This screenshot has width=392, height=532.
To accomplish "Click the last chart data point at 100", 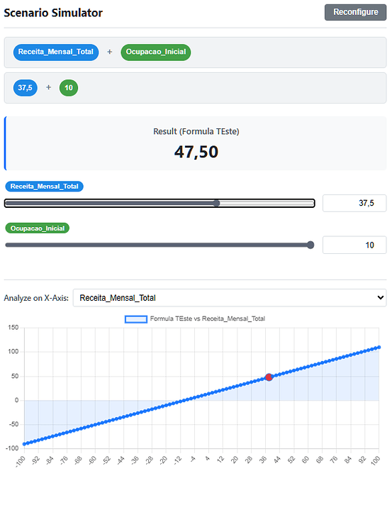I will [379, 348].
